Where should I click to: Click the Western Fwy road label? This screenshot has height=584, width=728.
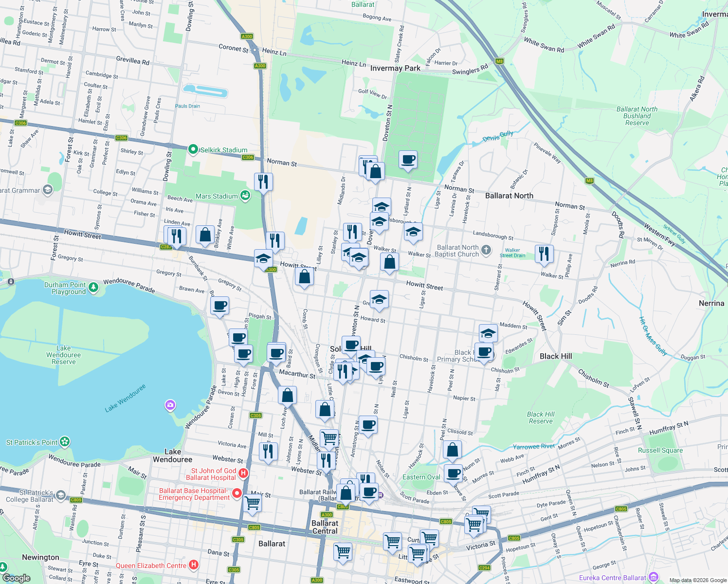660,235
